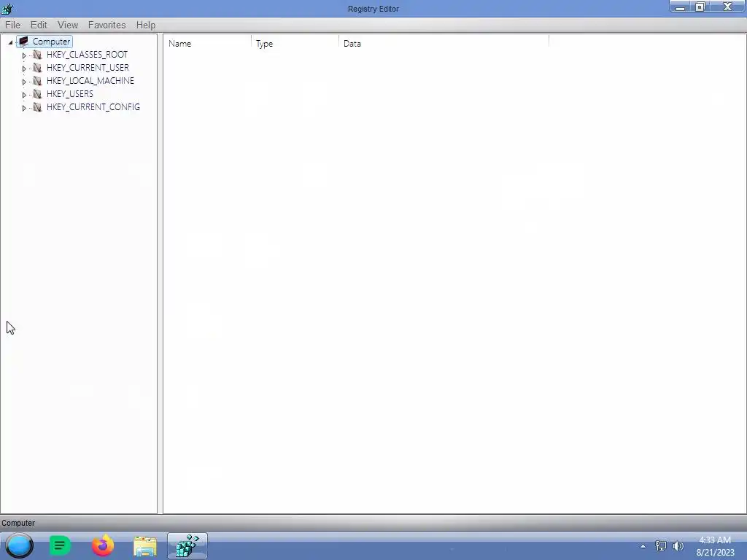Image resolution: width=747 pixels, height=560 pixels.
Task: Select HKEY_CURRENT_CONFIG label
Action: click(x=93, y=106)
